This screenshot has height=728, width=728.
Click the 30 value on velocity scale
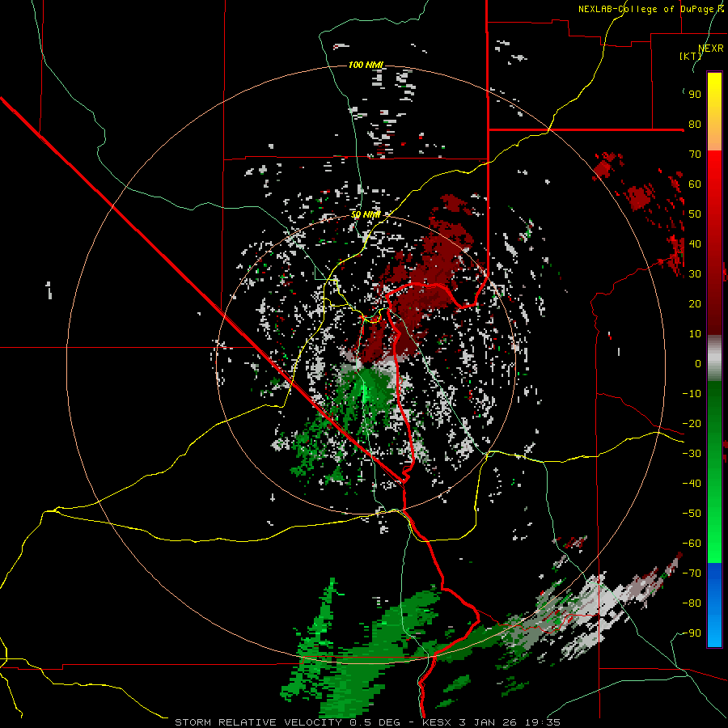point(695,274)
